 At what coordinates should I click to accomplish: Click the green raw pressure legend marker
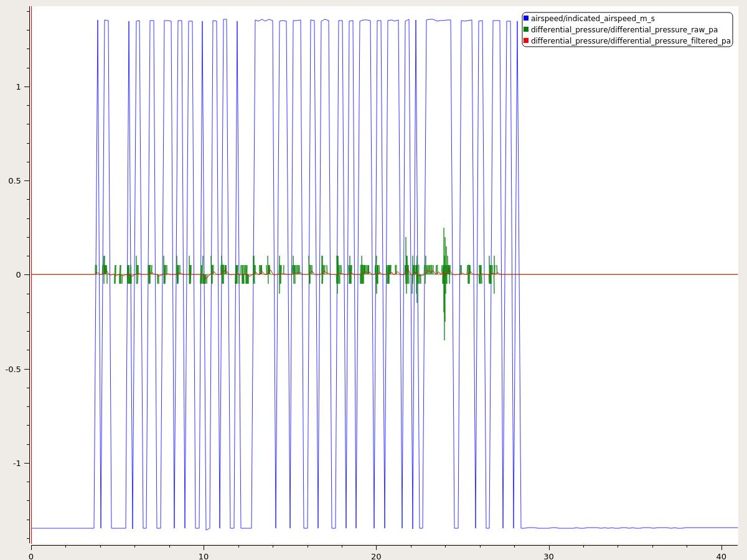pos(525,29)
